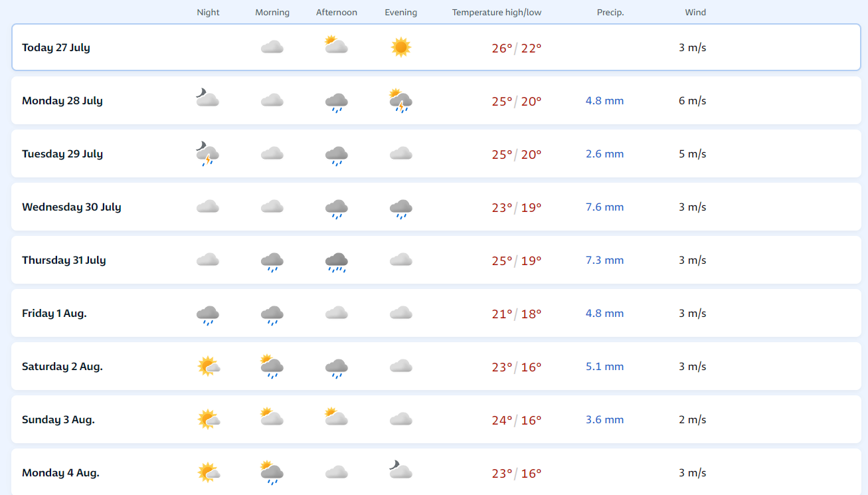
Task: Click Tuesday 29 July night thunderstorm icon
Action: coord(208,154)
